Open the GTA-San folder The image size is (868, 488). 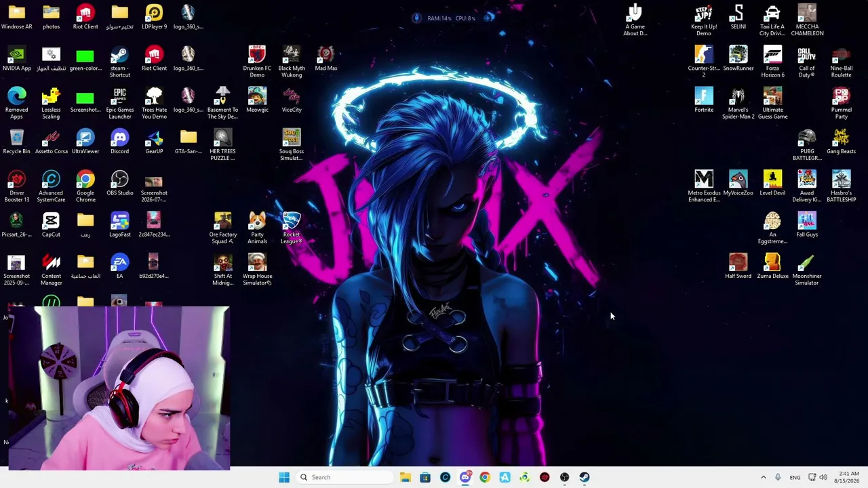click(189, 142)
